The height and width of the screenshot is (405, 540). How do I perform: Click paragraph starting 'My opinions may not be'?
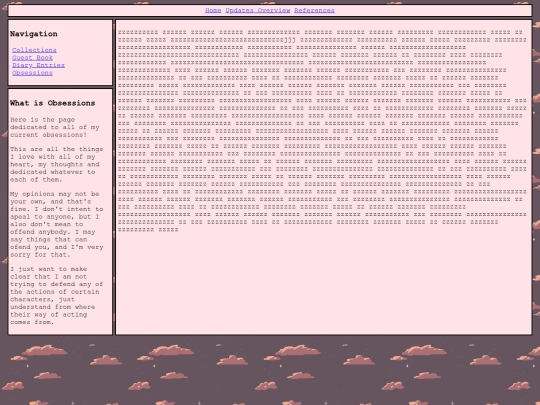point(56,224)
